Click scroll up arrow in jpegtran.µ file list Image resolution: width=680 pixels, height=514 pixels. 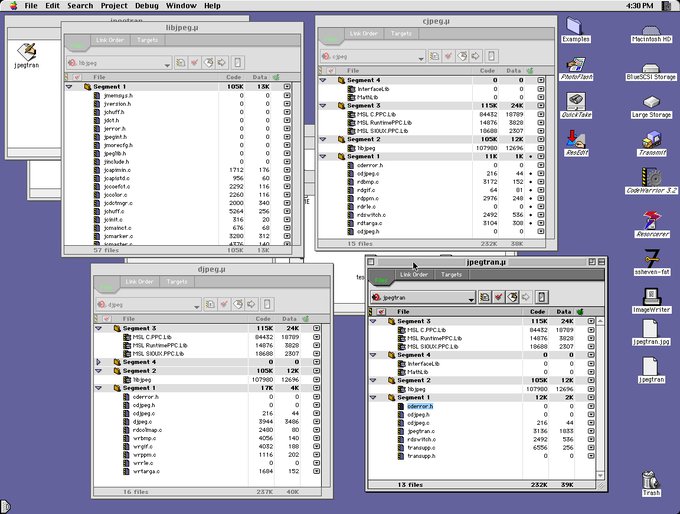click(x=600, y=321)
